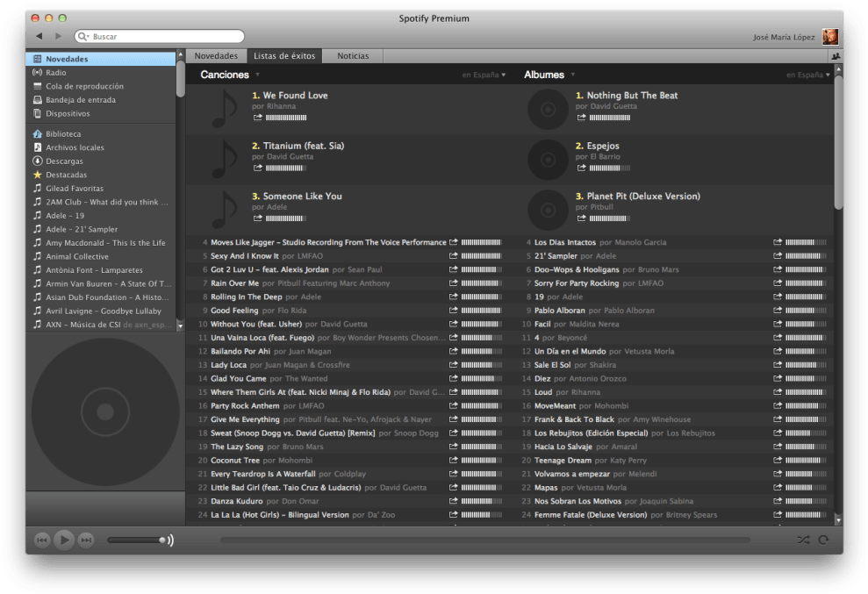Click the main content scrollbar thumb
This screenshot has width=868, height=594.
tap(838, 142)
